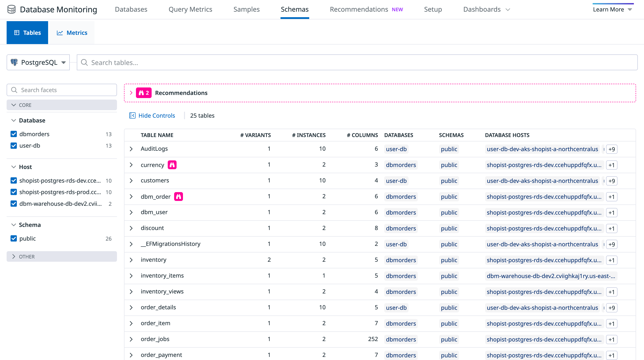Uncheck the user-db database checkbox
The width and height of the screenshot is (644, 360).
point(14,146)
